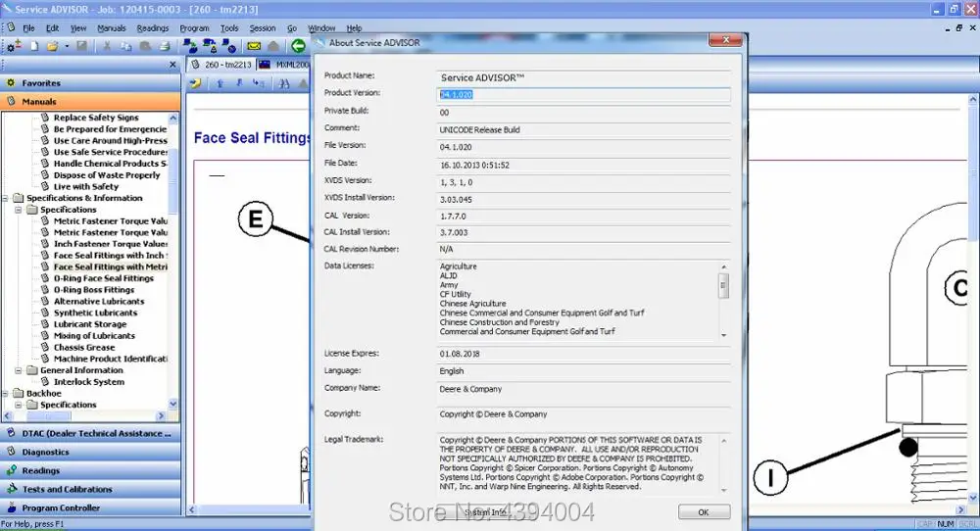Screen dimensions: 980x531
Task: Click the Open folder toolbar icon
Action: pos(53,46)
